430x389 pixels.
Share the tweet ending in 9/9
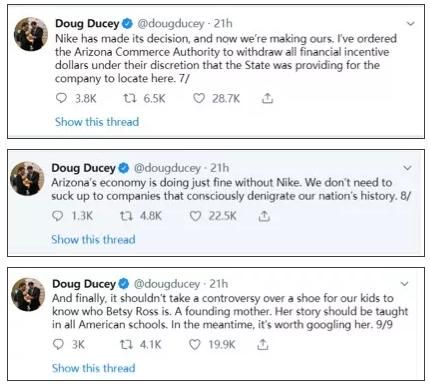click(263, 344)
